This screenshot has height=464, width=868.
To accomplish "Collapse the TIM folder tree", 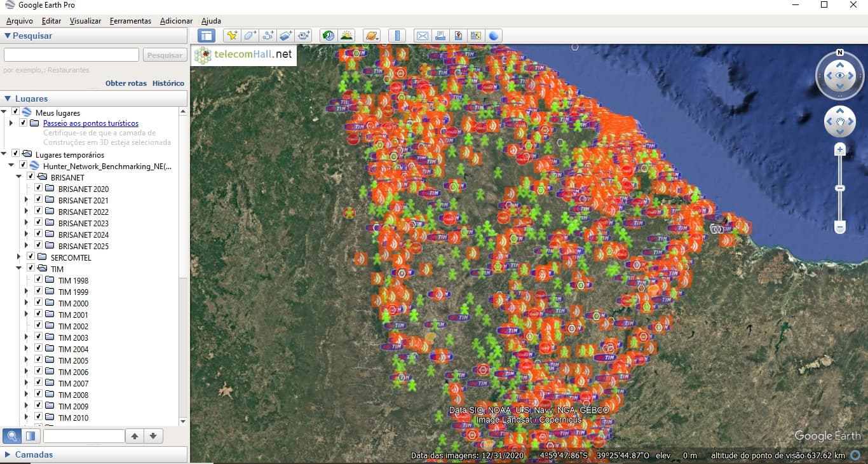I will click(18, 269).
